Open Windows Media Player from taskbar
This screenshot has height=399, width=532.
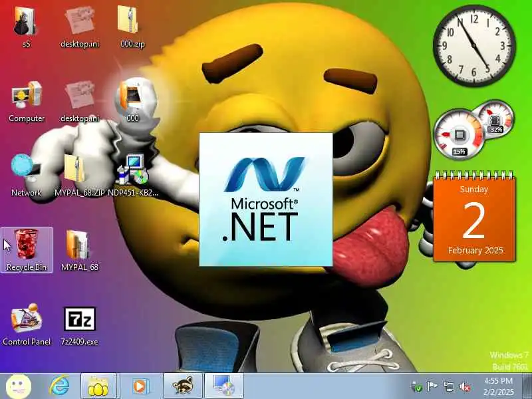click(140, 386)
